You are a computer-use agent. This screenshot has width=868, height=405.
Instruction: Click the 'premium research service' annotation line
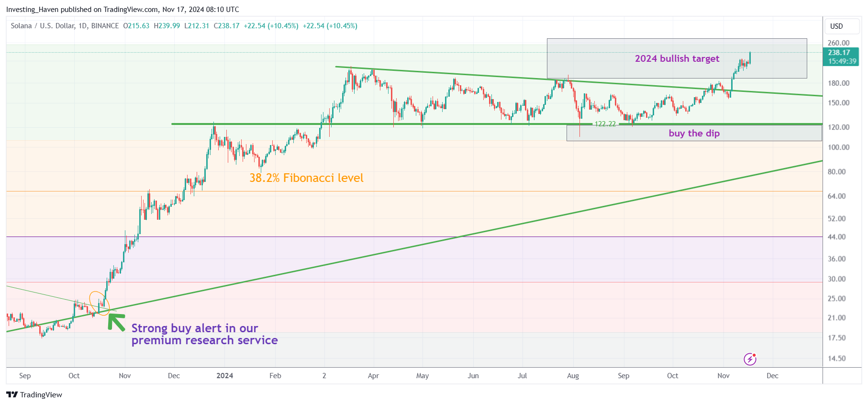tap(205, 340)
